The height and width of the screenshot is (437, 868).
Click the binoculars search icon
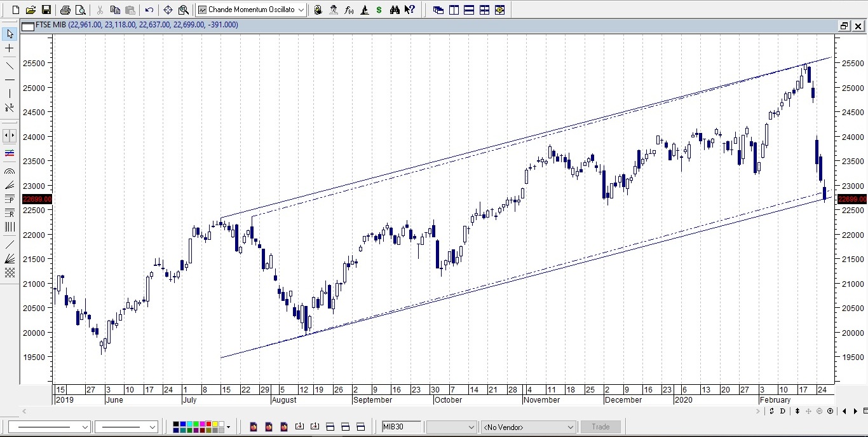click(x=395, y=10)
